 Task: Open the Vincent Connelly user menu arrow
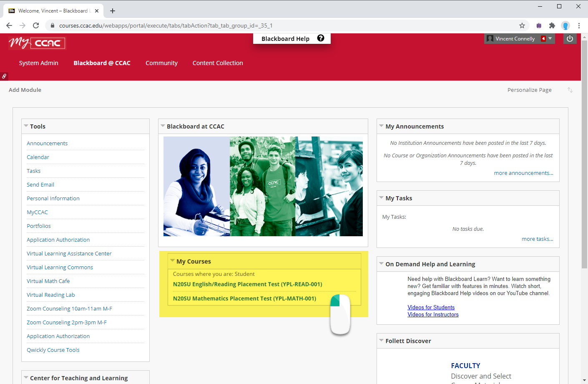point(550,38)
